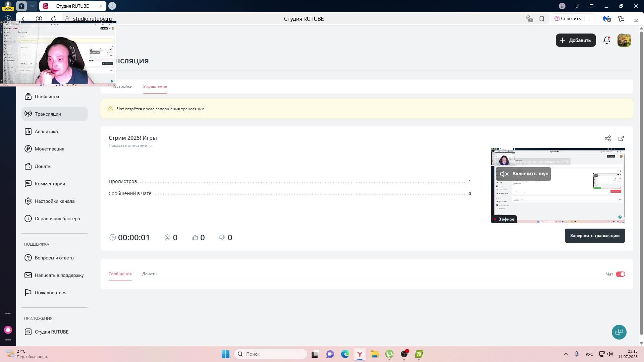644x362 pixels.
Task: Click the browser bookmark icon
Action: click(x=541, y=19)
